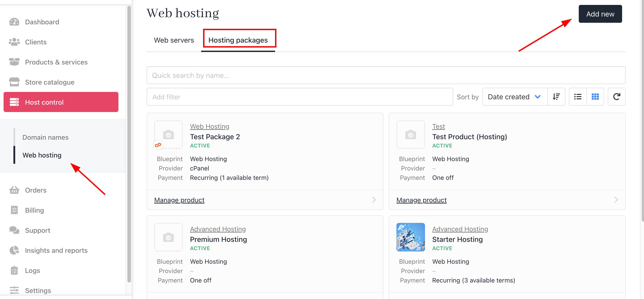This screenshot has height=299, width=644.
Task: Switch to Web servers tab
Action: pyautogui.click(x=174, y=40)
